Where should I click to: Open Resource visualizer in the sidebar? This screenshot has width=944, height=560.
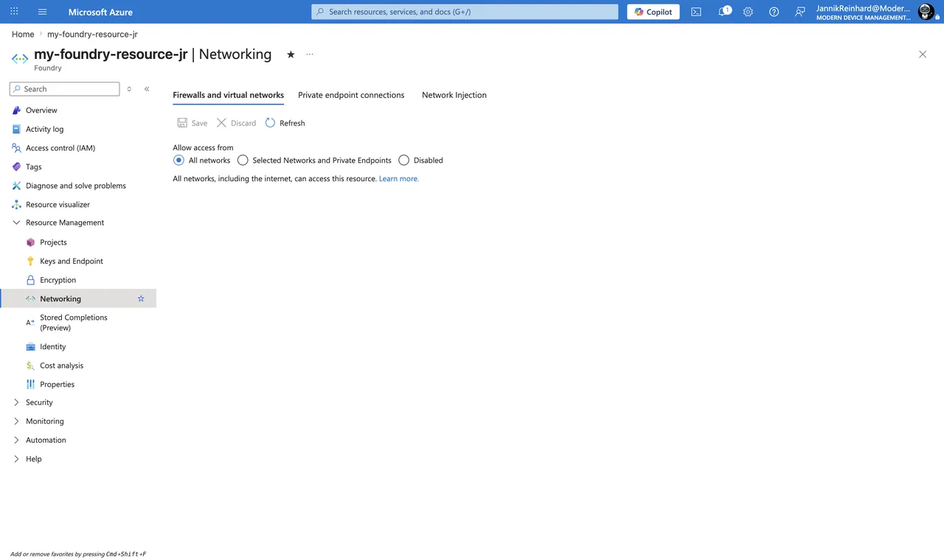(x=58, y=205)
